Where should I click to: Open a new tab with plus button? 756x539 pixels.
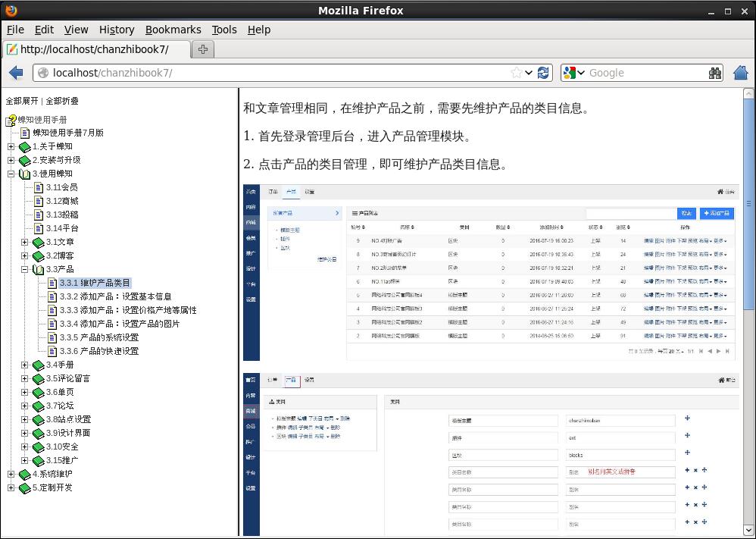tap(203, 49)
